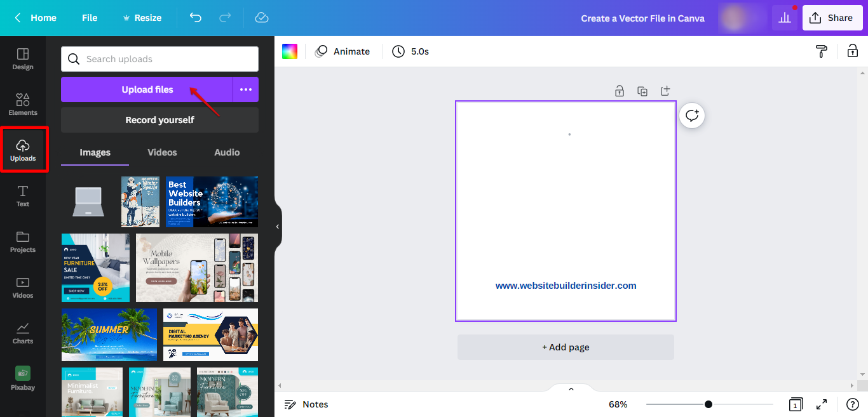Viewport: 868px width, 417px height.
Task: Duplicate the page with icon above canvas
Action: coord(642,91)
